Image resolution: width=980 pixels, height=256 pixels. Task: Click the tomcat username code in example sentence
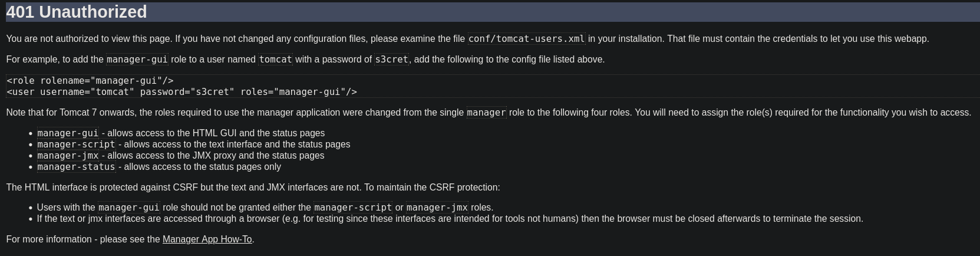click(275, 60)
